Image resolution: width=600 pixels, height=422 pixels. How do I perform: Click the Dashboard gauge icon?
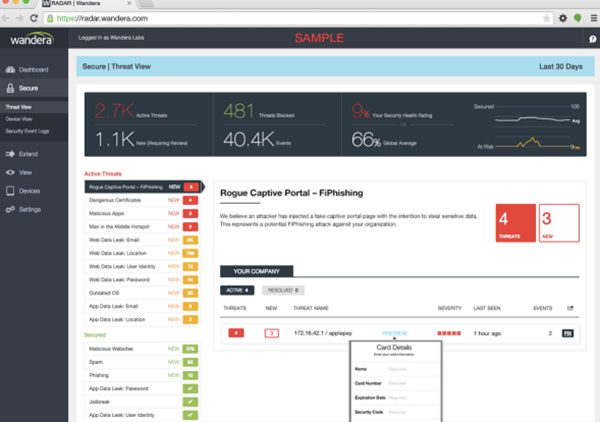coord(10,70)
